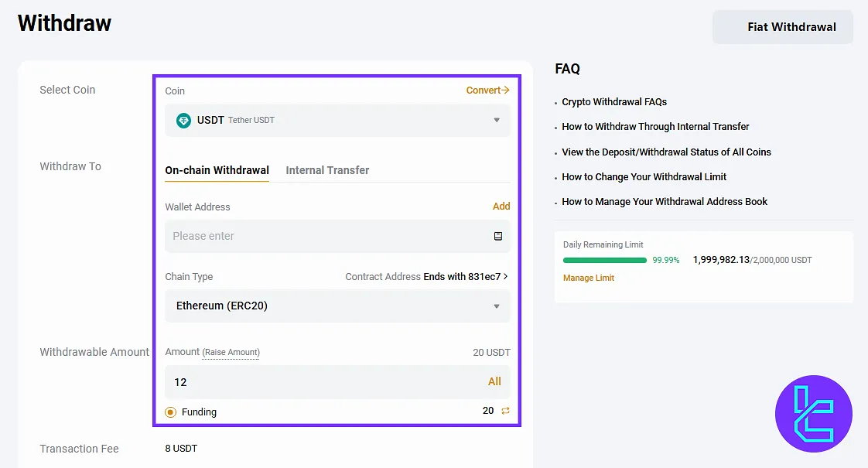Viewport: 868px width, 468px height.
Task: Expand Contract Address Ends with 831ec7
Action: coord(426,276)
